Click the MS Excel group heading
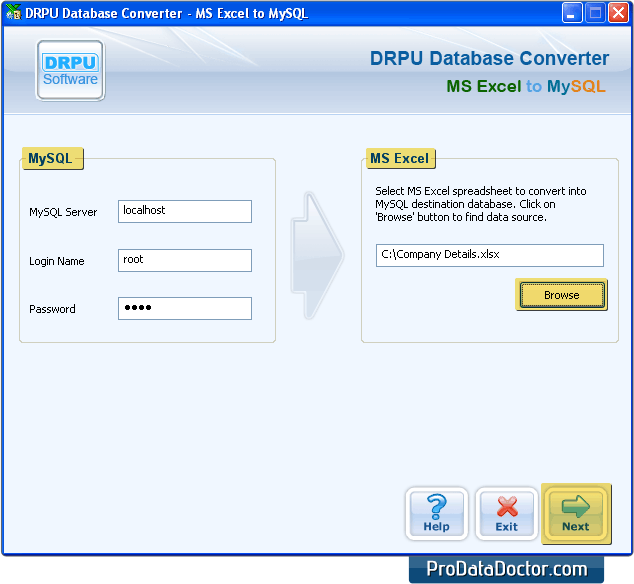This screenshot has width=634, height=584. click(399, 159)
